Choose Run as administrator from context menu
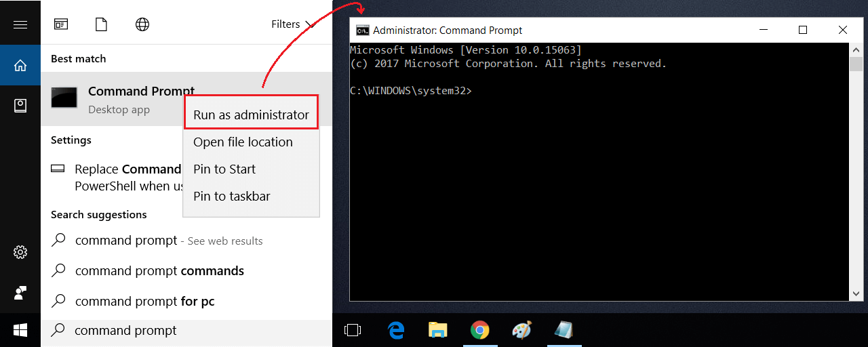The width and height of the screenshot is (868, 347). [251, 115]
